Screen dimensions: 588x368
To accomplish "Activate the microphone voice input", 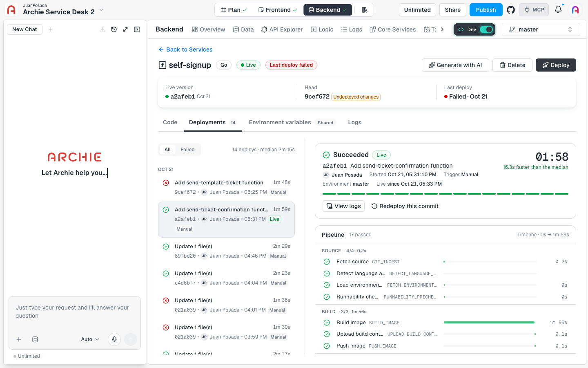I will [x=114, y=339].
